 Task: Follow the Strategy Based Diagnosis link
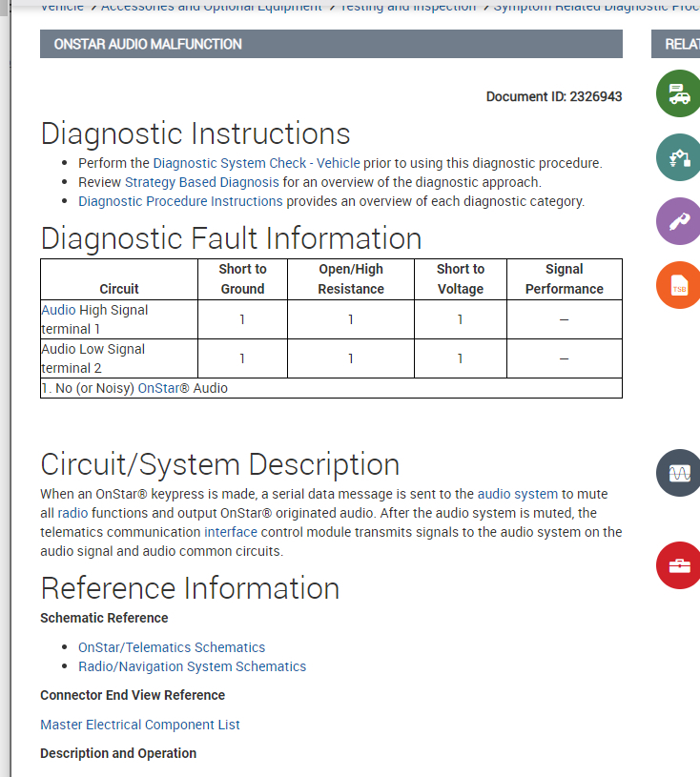click(202, 182)
